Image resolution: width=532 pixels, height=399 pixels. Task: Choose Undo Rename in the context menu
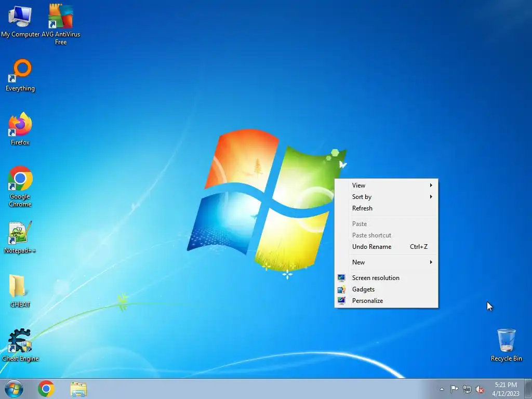386,247
